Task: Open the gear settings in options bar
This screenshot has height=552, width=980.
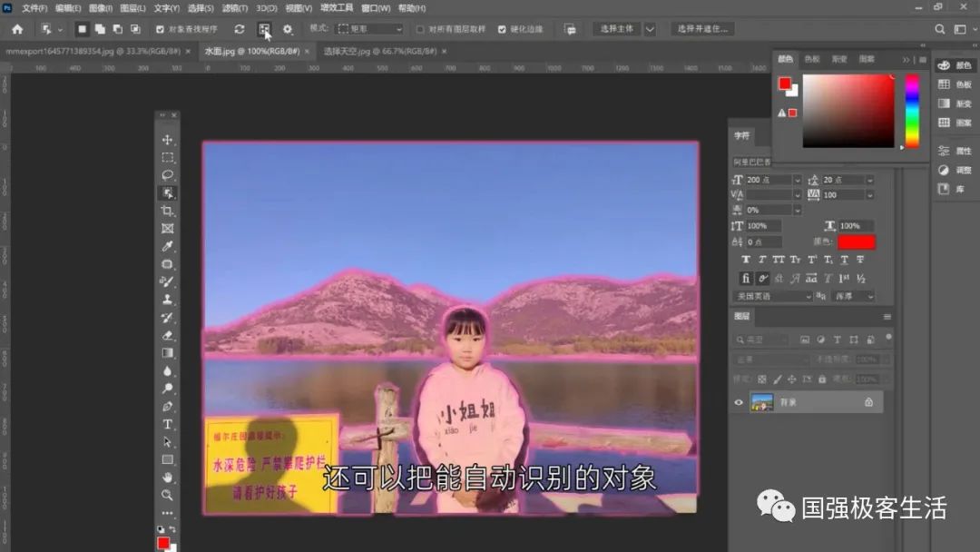Action: tap(288, 29)
